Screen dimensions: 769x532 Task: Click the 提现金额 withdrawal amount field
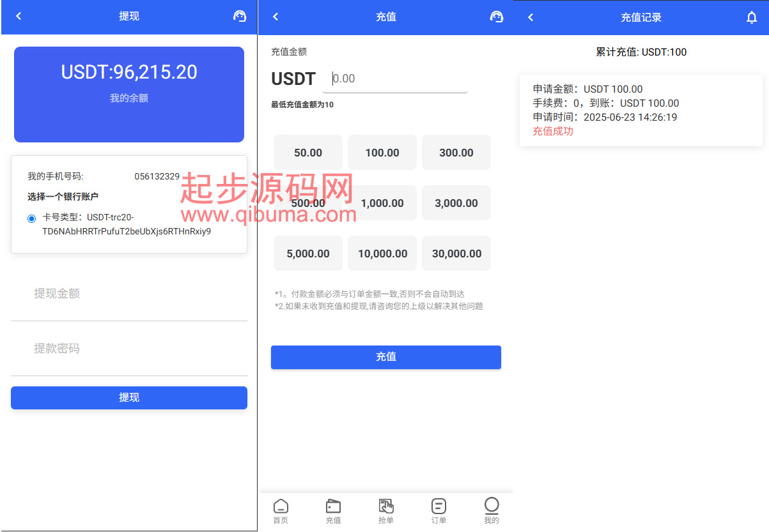[x=129, y=294]
